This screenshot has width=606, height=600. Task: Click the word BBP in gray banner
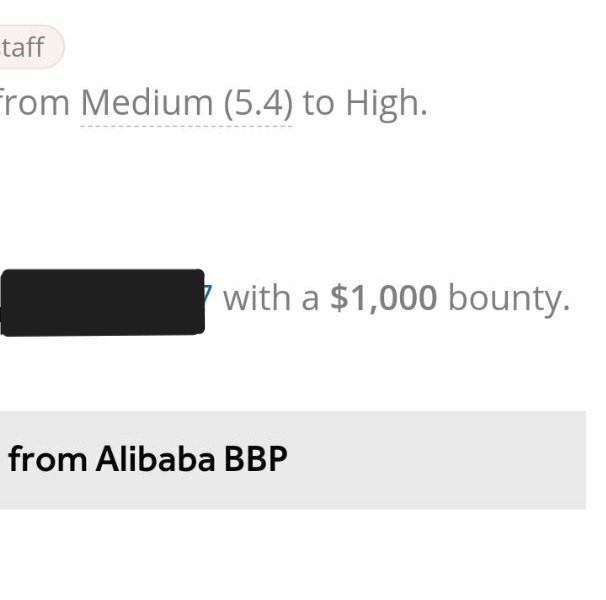256,459
